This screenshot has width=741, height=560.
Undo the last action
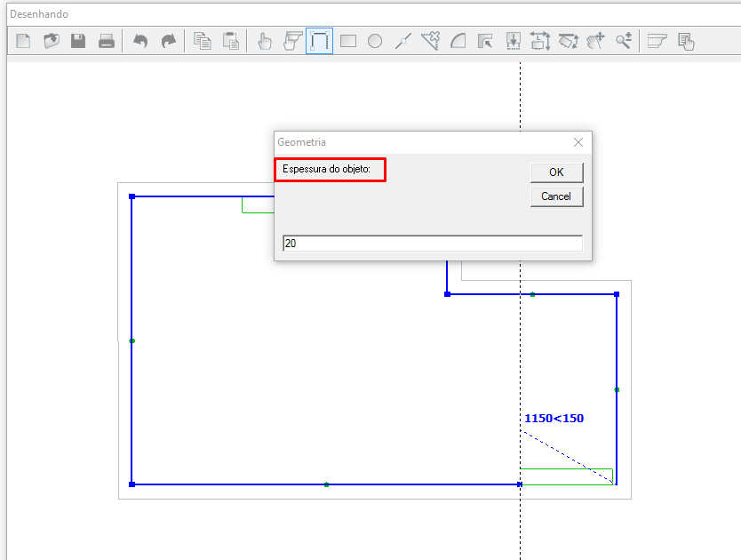pos(140,41)
